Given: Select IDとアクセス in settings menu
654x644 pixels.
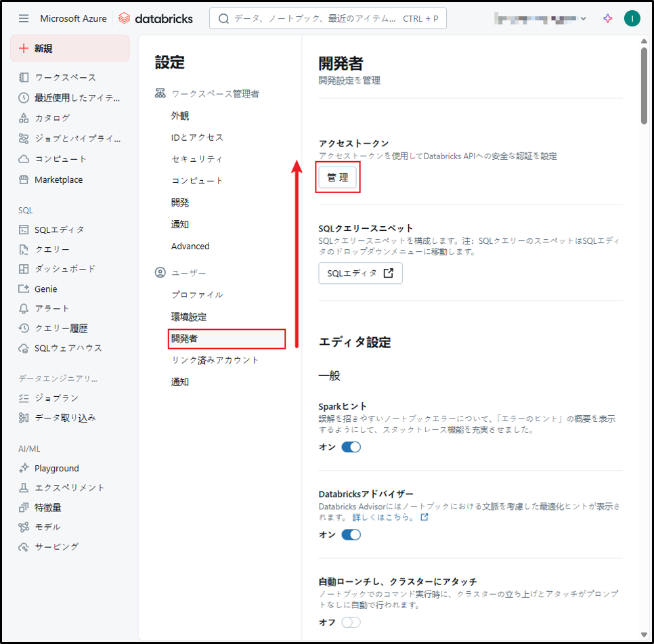Looking at the screenshot, I should click(x=197, y=137).
